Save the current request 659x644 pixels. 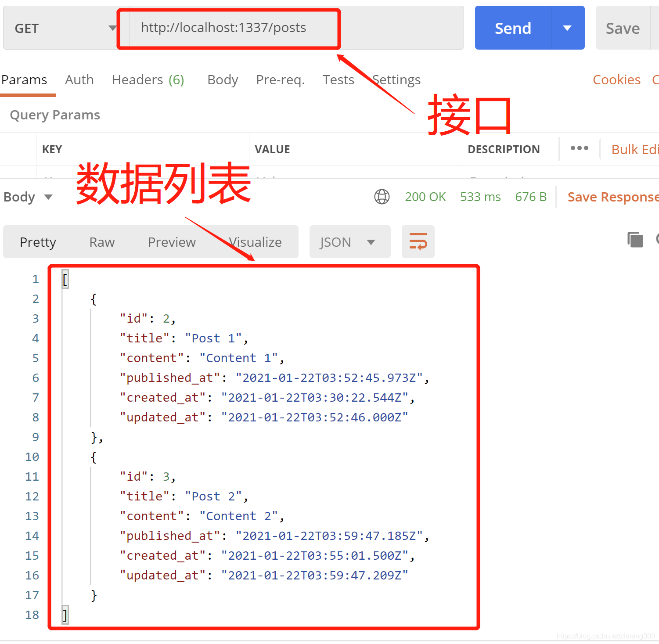[x=623, y=28]
